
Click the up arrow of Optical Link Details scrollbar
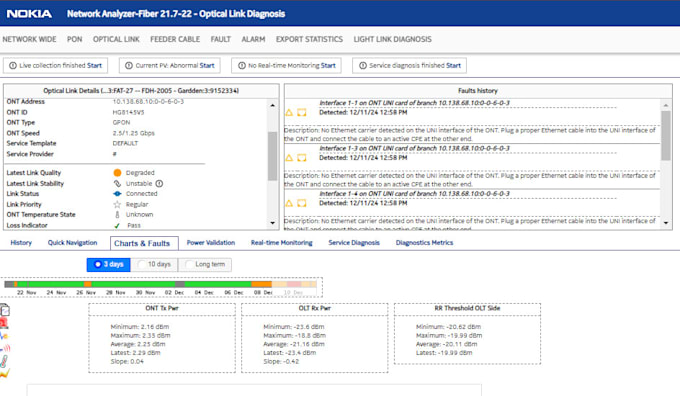[x=272, y=105]
